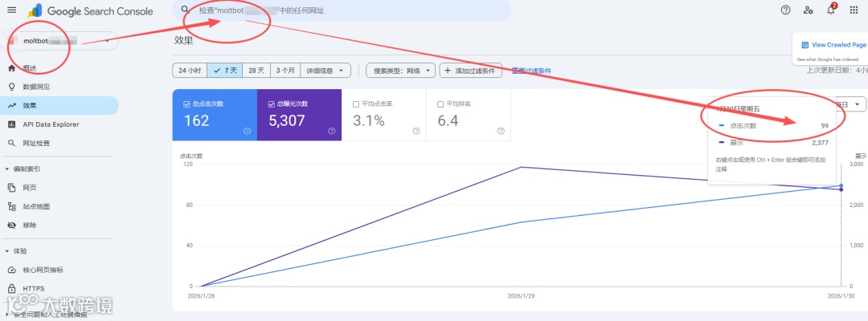Collapse the 编制索引 section
868x321 pixels.
point(6,169)
